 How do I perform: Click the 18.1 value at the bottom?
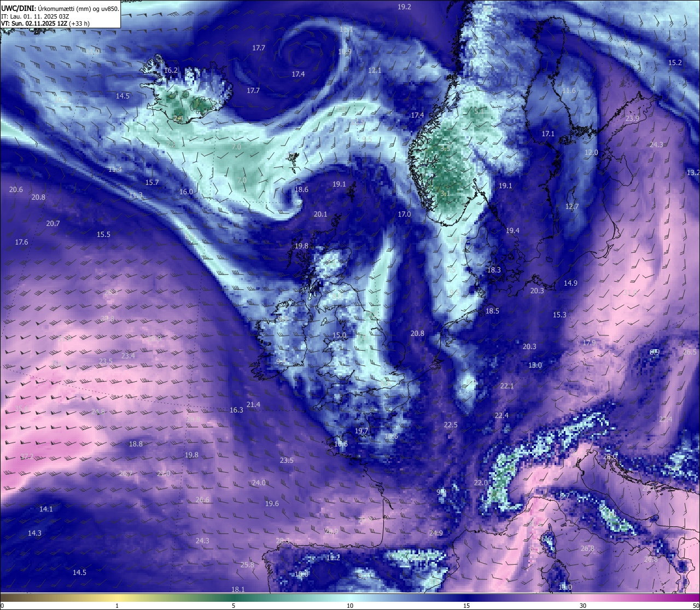tap(238, 589)
